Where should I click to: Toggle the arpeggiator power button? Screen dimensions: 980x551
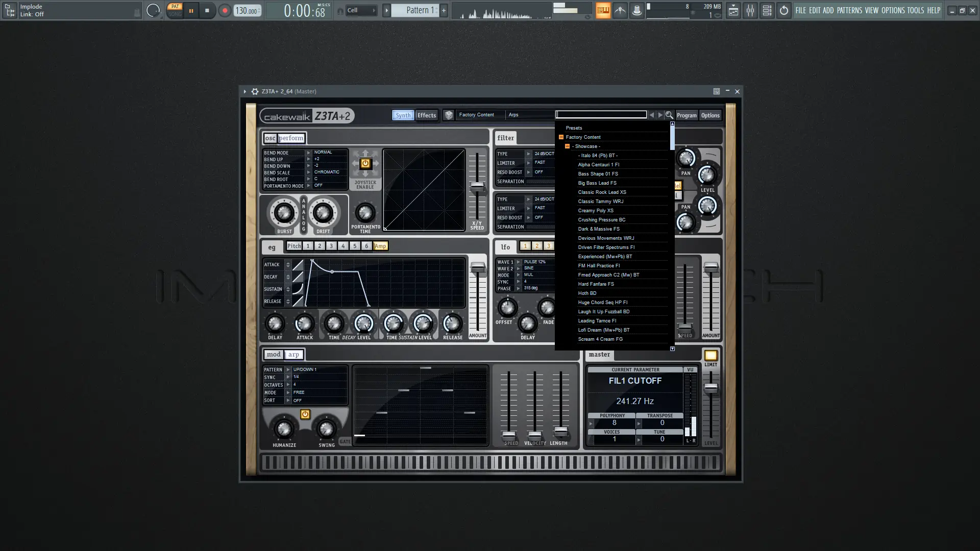(x=305, y=414)
